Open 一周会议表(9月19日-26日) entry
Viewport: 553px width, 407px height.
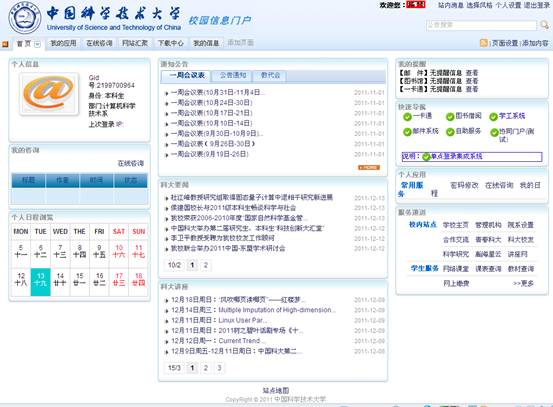210,154
